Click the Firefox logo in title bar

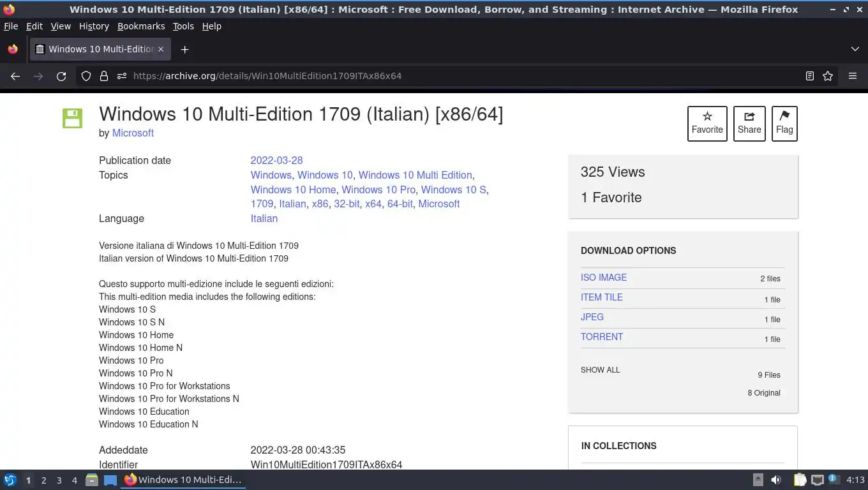point(8,10)
